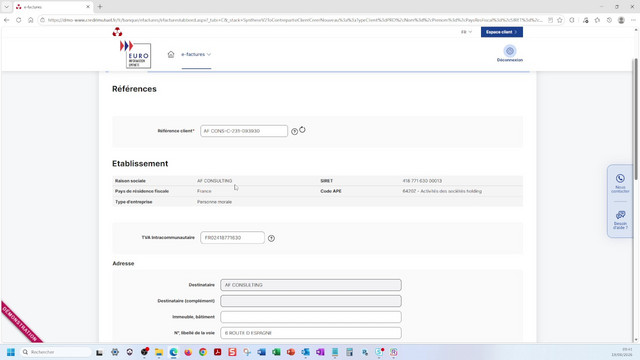640x360 pixels.
Task: Open a new browser tab
Action: point(100,7)
